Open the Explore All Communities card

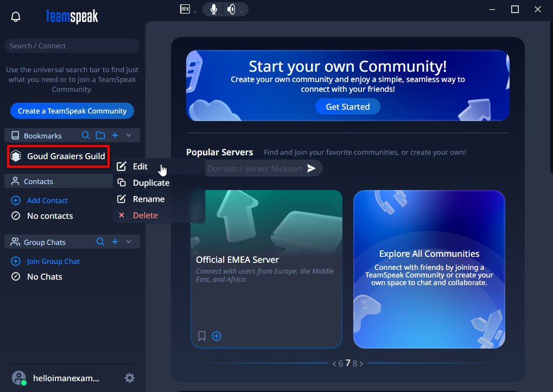(x=429, y=269)
